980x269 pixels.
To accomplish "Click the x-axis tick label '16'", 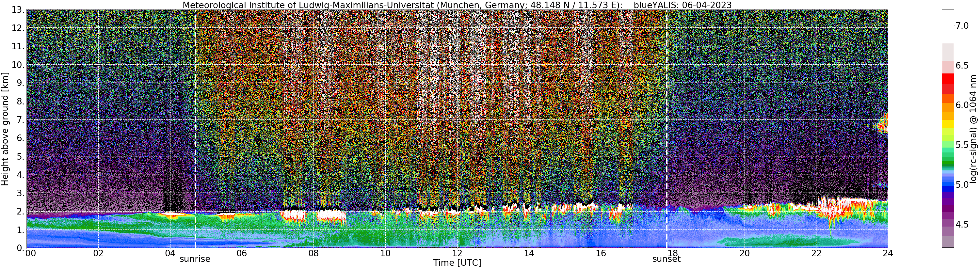I will point(601,253).
